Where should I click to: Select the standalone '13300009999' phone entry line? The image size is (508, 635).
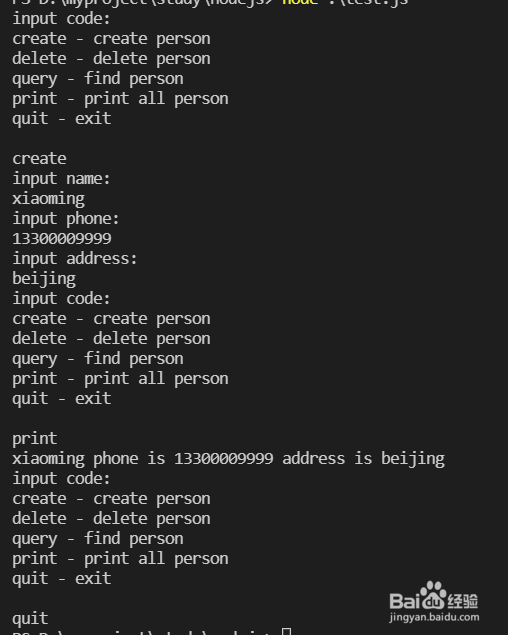(62, 239)
